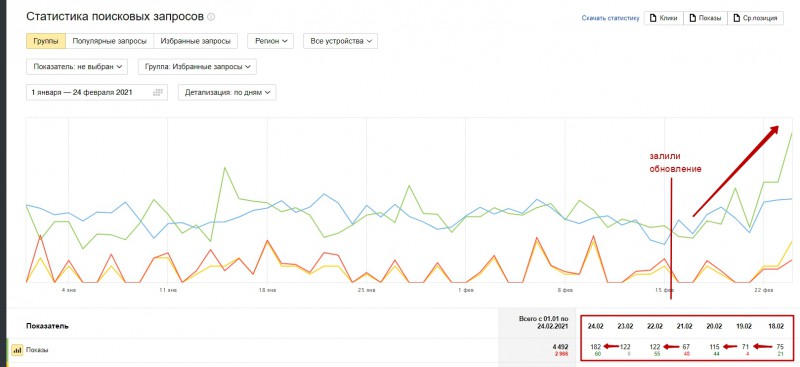The width and height of the screenshot is (800, 367).
Task: Open the Все устройства dropdown
Action: 340,41
